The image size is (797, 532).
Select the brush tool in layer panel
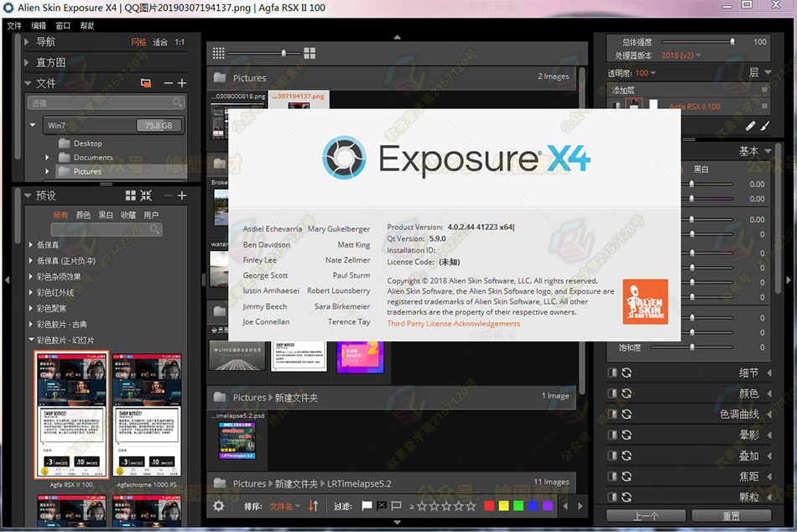pyautogui.click(x=765, y=125)
